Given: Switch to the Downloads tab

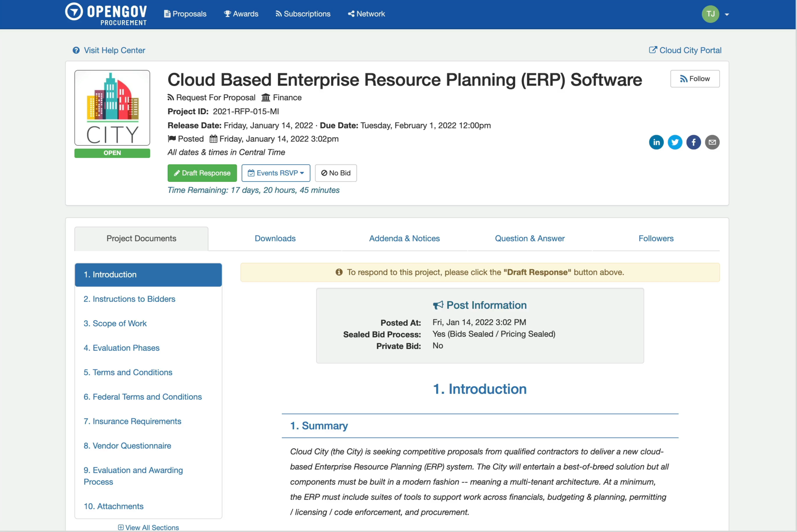Looking at the screenshot, I should [x=275, y=238].
